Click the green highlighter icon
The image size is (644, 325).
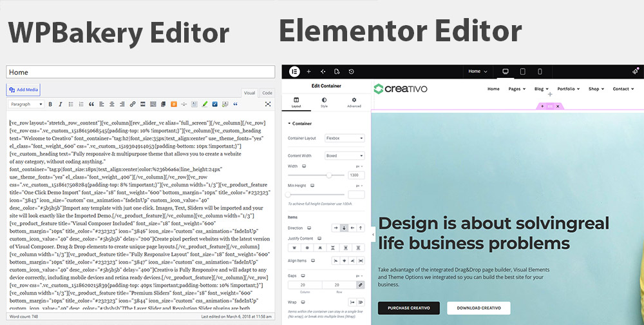point(205,104)
